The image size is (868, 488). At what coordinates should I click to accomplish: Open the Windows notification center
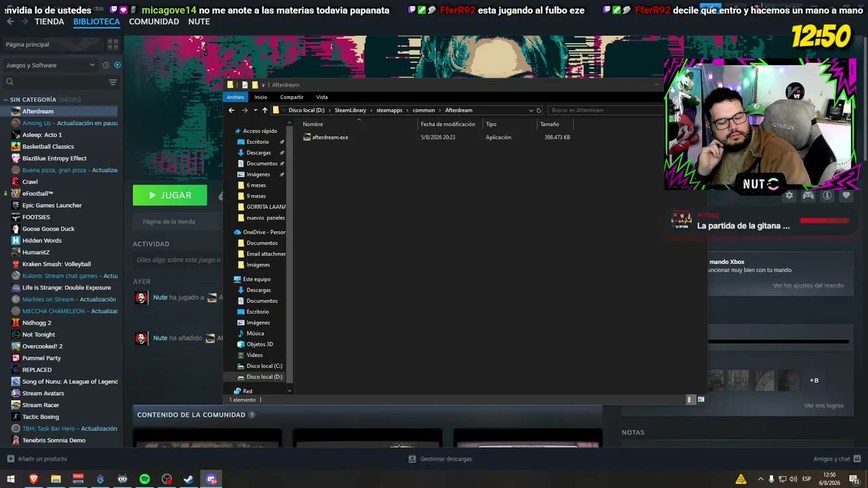tap(853, 479)
